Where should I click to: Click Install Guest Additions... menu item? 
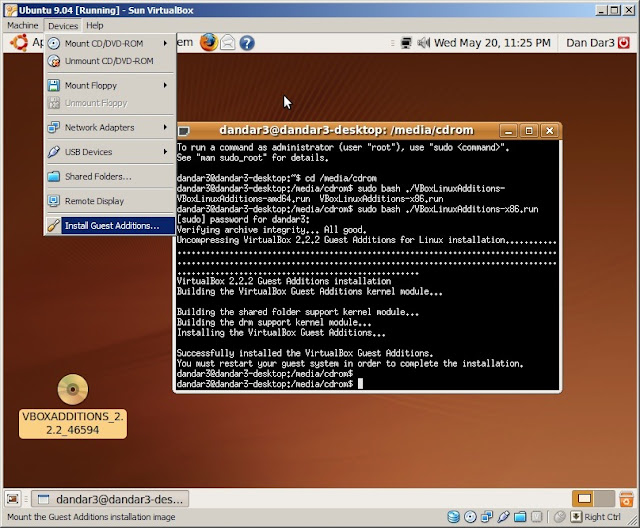(x=109, y=225)
